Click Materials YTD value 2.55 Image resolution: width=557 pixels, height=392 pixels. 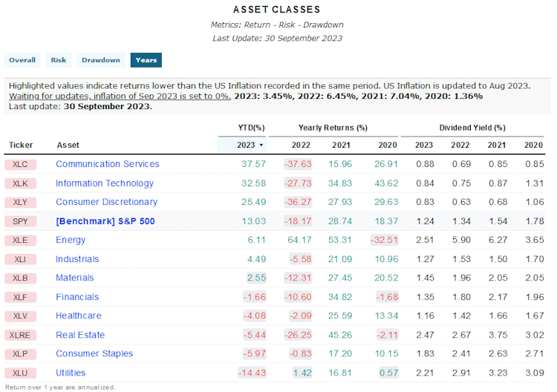pos(256,278)
